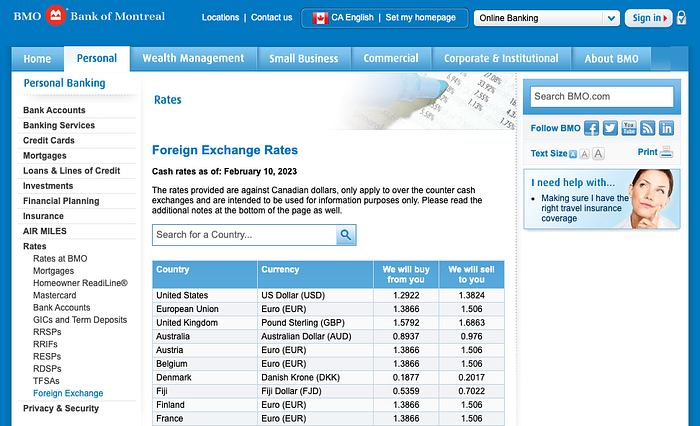The width and height of the screenshot is (700, 426).
Task: Click the Locations link
Action: click(221, 17)
